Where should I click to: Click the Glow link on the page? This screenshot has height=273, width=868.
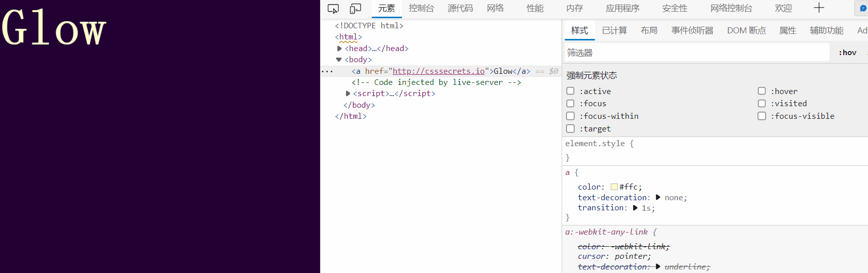(54, 28)
